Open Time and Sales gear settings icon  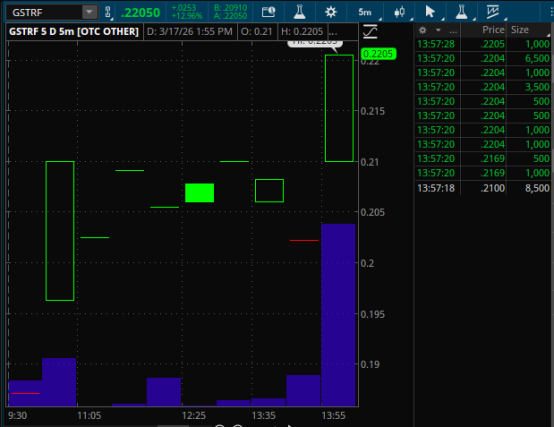(423, 30)
